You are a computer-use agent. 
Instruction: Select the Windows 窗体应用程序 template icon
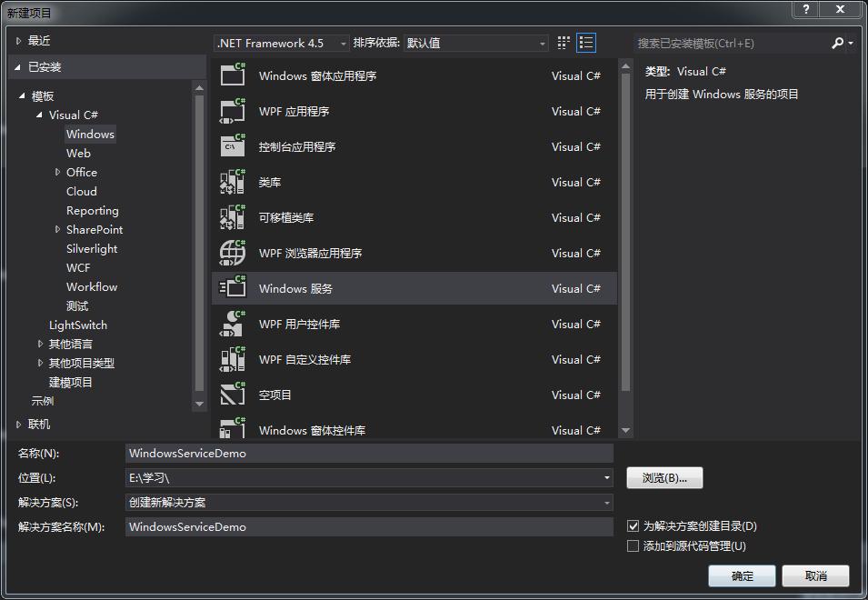[x=233, y=75]
